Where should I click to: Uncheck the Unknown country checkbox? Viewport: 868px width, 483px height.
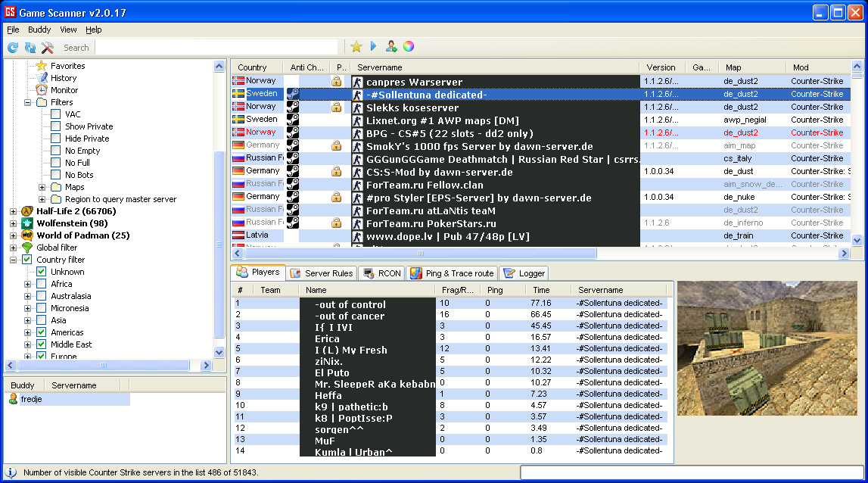42,272
